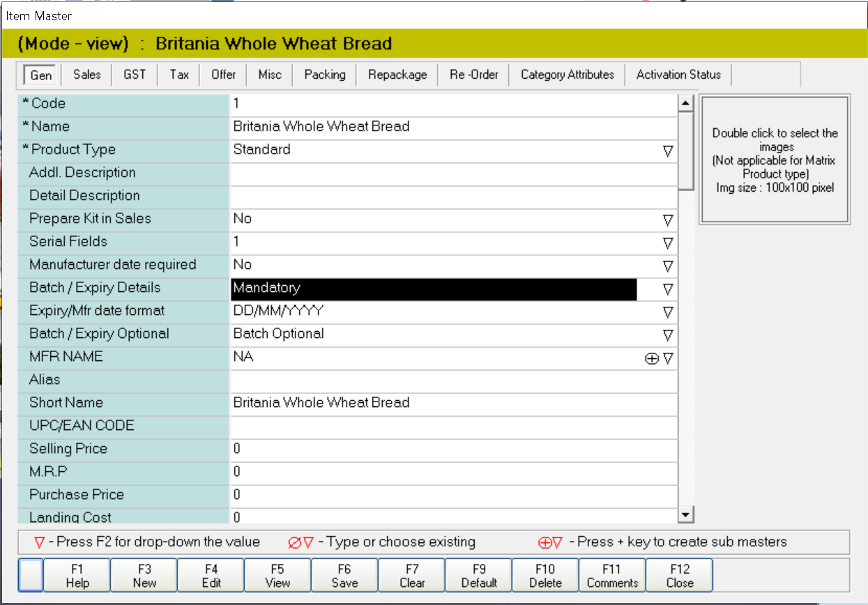This screenshot has height=605, width=868.
Task: Click the create sub masters legend icon
Action: click(550, 542)
